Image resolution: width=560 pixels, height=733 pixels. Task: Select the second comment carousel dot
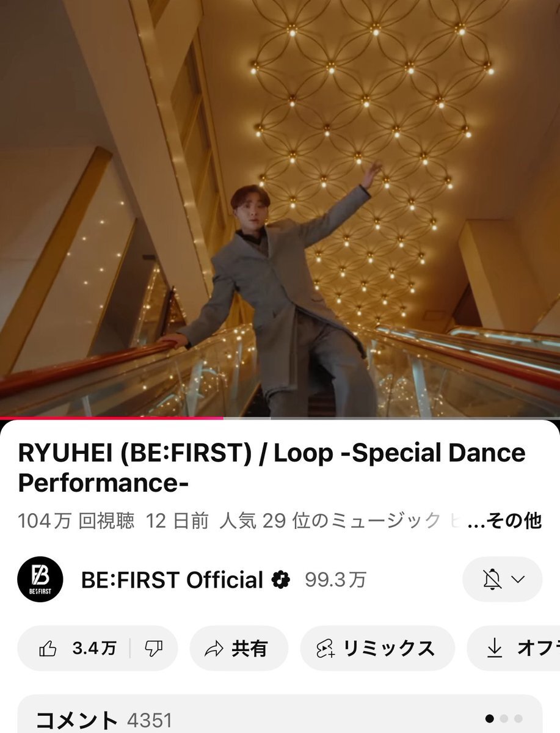[x=504, y=718]
